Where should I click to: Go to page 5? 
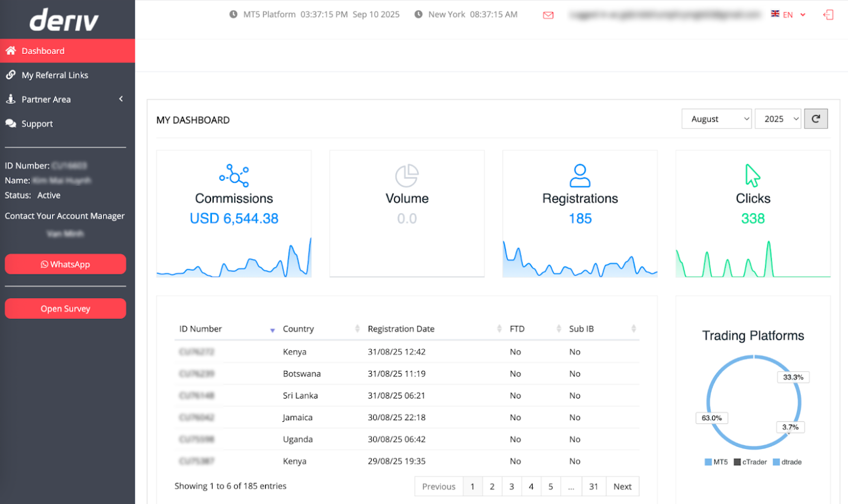tap(551, 487)
